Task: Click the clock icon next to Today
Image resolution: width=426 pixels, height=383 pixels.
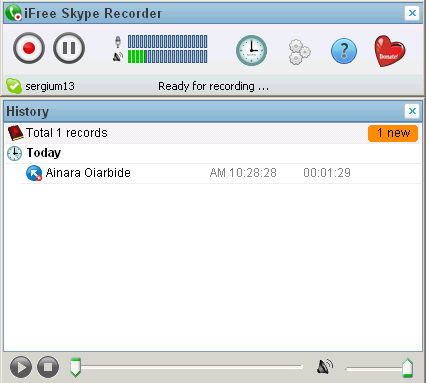Action: [14, 153]
